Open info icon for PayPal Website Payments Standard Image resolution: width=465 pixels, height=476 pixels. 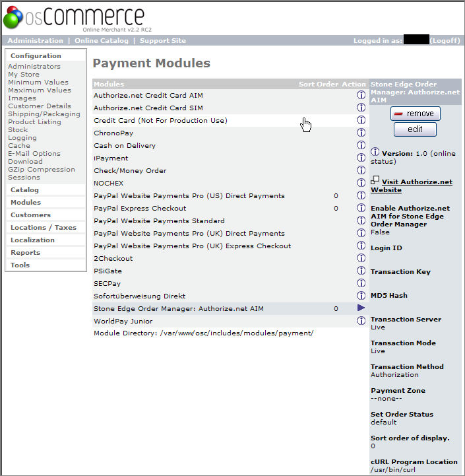(x=361, y=221)
